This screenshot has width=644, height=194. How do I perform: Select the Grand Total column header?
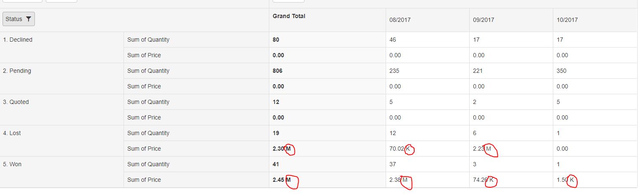coord(289,16)
